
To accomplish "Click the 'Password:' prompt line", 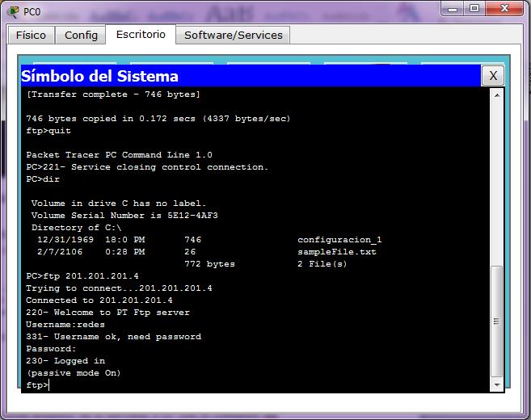I will click(x=51, y=349).
